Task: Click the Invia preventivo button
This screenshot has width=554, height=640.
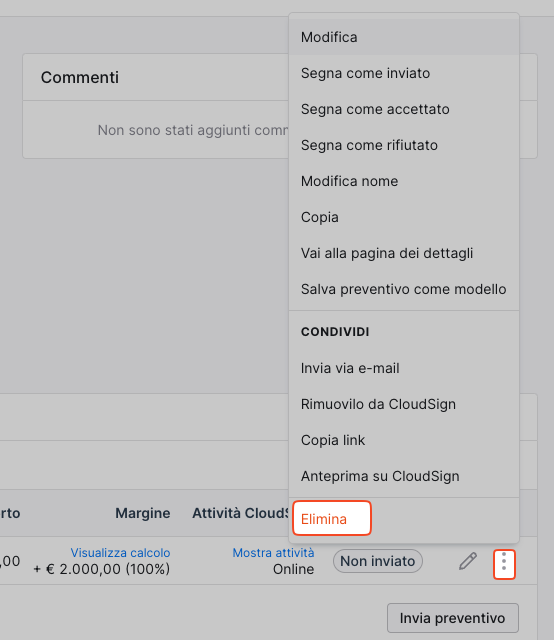Action: pos(453,618)
